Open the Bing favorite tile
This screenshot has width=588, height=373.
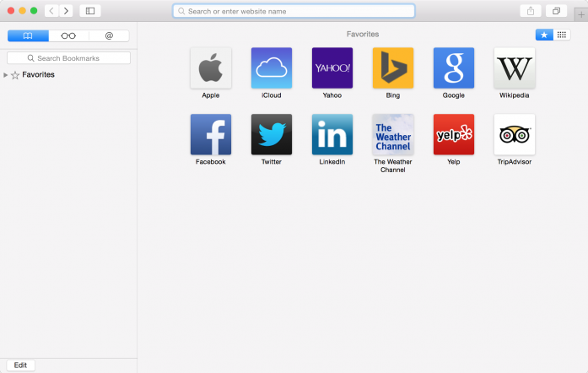point(393,68)
